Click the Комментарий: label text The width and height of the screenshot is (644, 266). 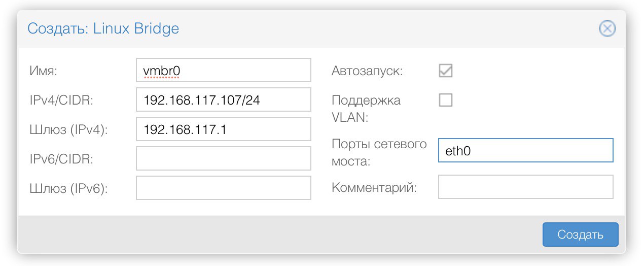[374, 188]
